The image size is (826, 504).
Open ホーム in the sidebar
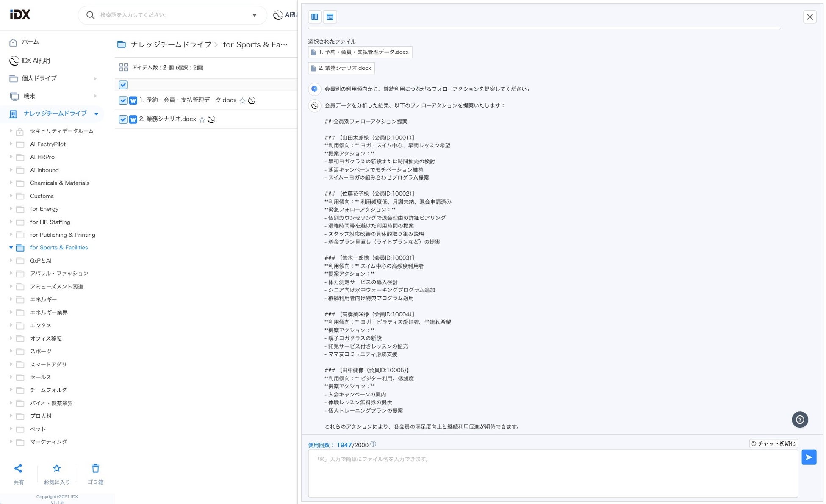[x=30, y=42]
